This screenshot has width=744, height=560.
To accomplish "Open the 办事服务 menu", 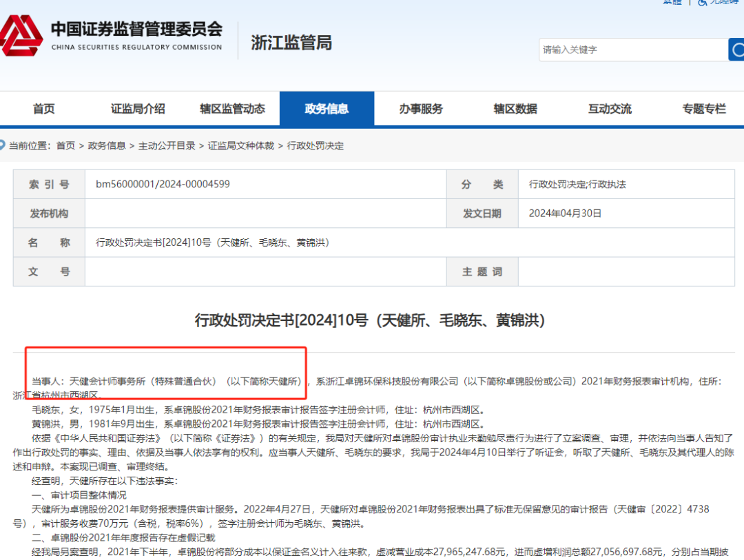I will (421, 109).
